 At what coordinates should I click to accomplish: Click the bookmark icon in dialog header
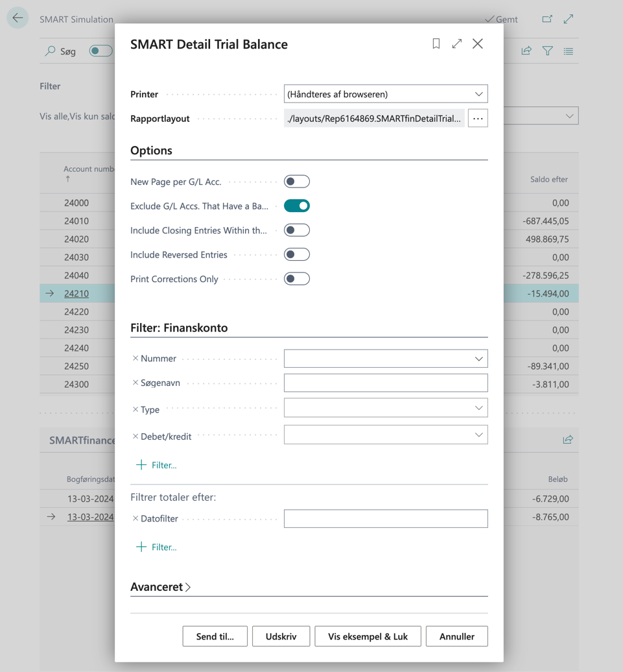[x=436, y=43]
